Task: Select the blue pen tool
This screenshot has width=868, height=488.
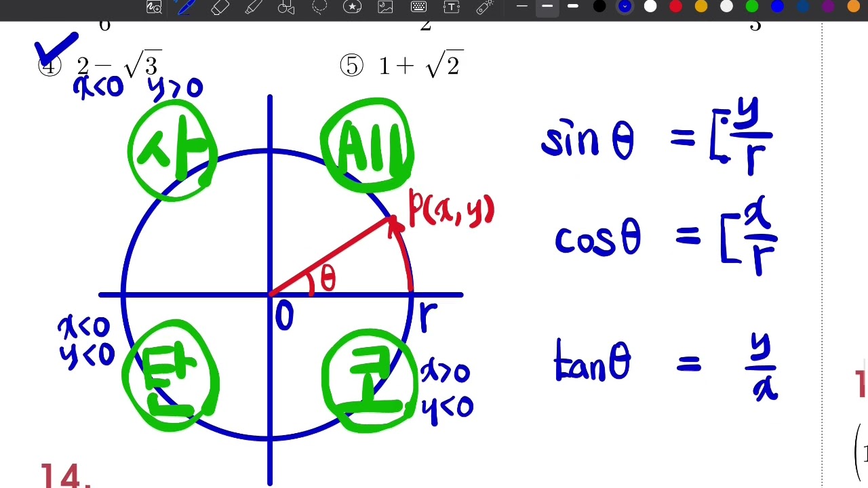Action: point(186,7)
